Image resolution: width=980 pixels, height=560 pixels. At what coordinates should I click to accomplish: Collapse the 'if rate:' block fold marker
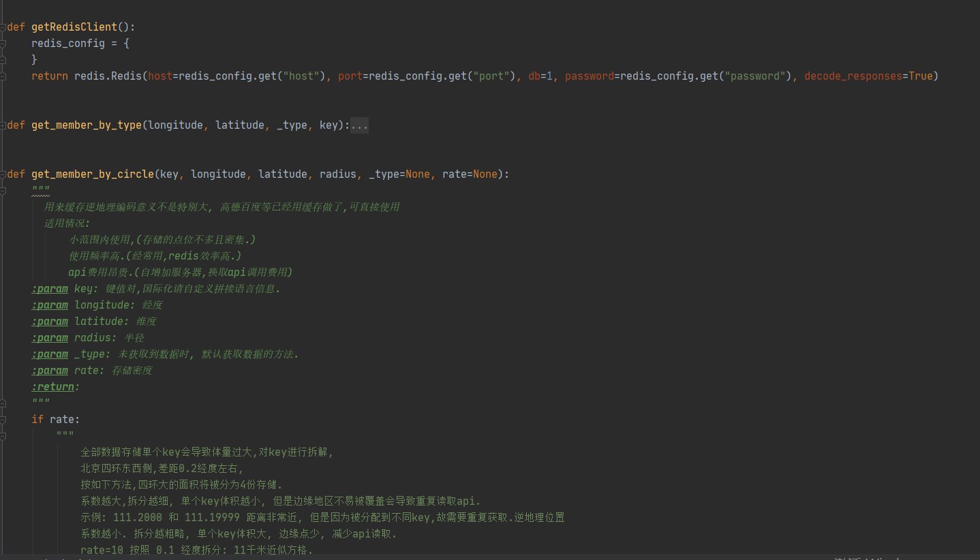[x=3, y=420]
